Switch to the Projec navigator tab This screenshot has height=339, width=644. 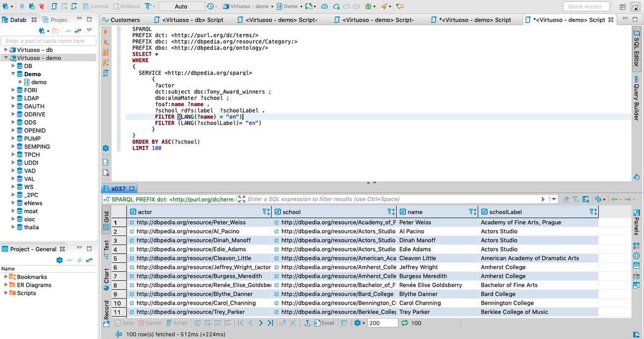point(55,20)
